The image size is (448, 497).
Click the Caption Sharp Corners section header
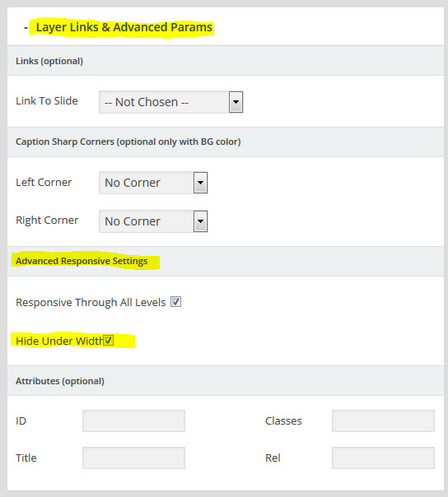click(x=226, y=142)
